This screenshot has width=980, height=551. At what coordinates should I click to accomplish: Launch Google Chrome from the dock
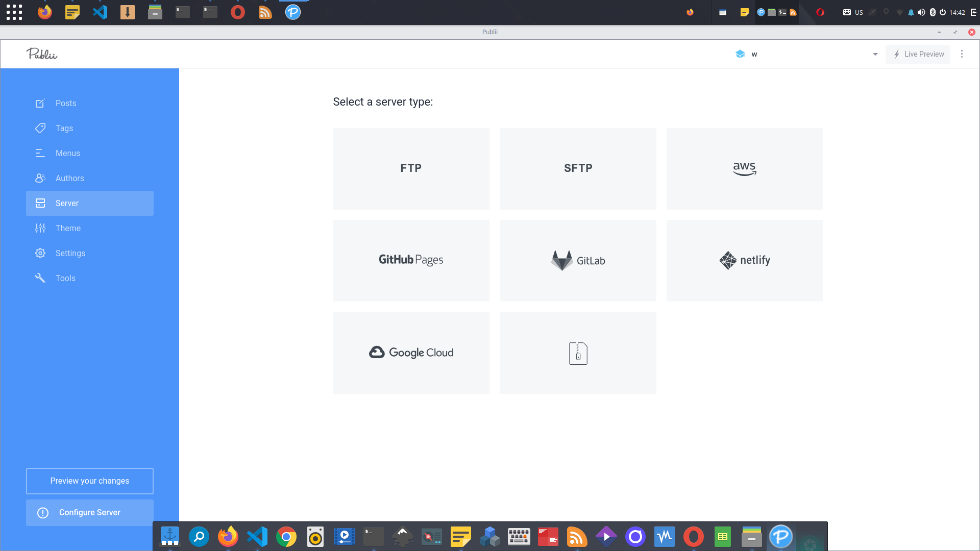pyautogui.click(x=286, y=537)
